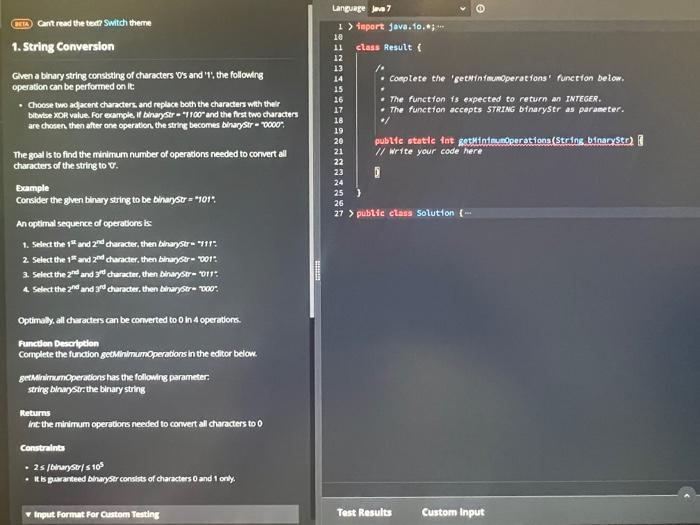Place cursor on 'Write your code here' line
The image size is (700, 525).
[429, 151]
